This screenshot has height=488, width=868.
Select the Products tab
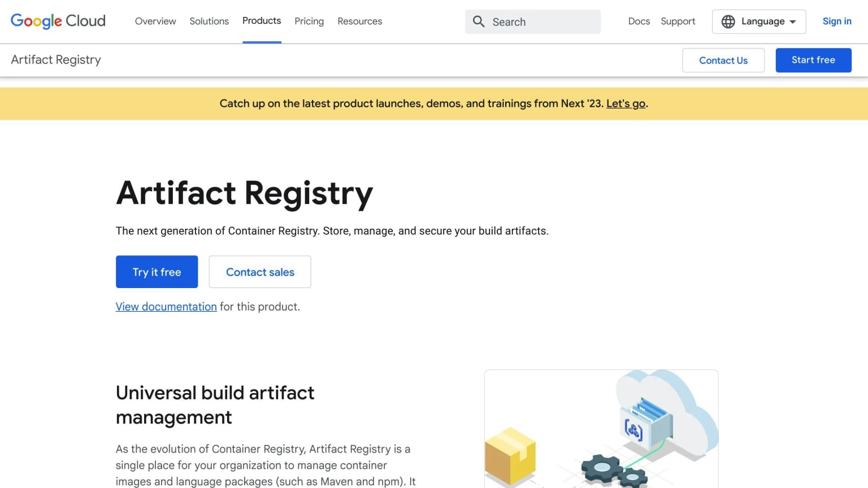point(262,21)
